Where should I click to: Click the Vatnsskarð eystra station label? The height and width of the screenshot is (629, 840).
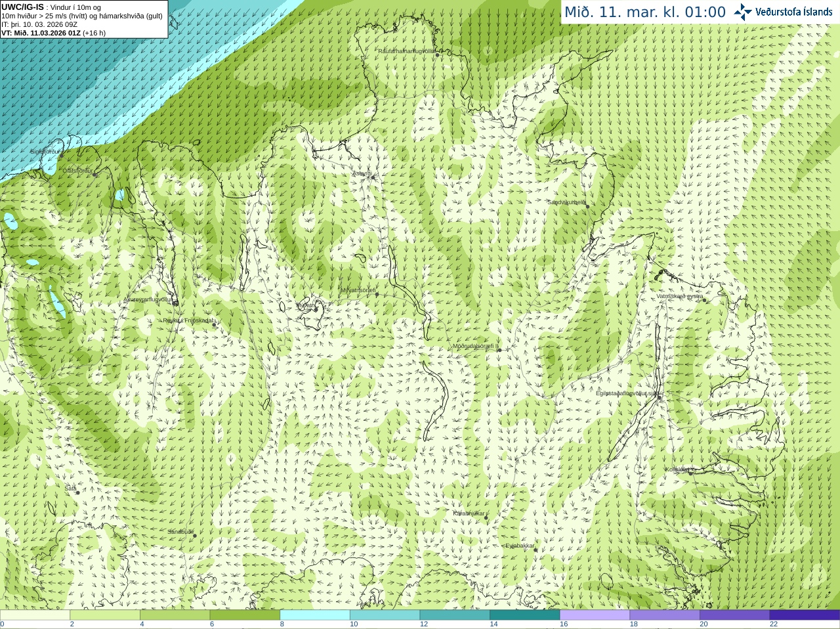[x=680, y=296]
